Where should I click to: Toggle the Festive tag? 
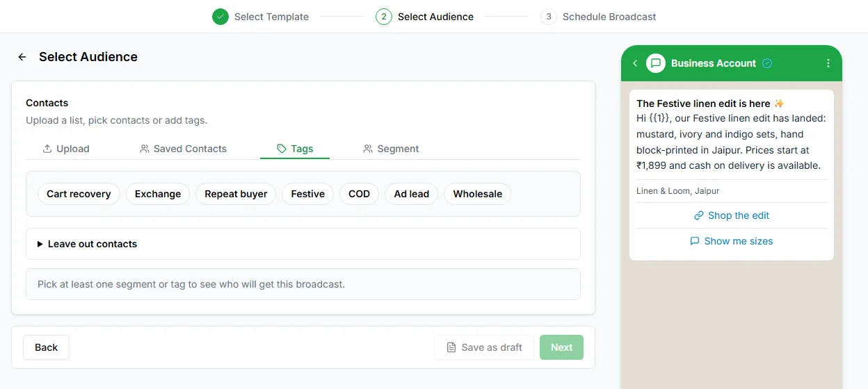[308, 194]
